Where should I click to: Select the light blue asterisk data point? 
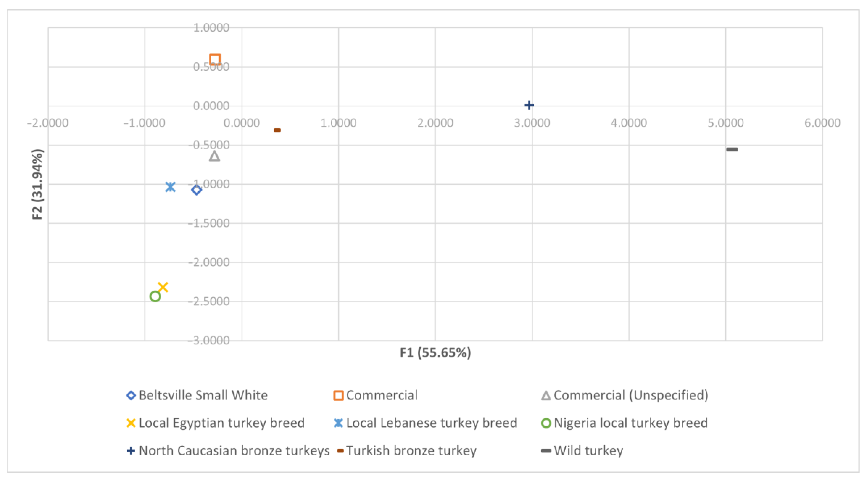pos(171,187)
